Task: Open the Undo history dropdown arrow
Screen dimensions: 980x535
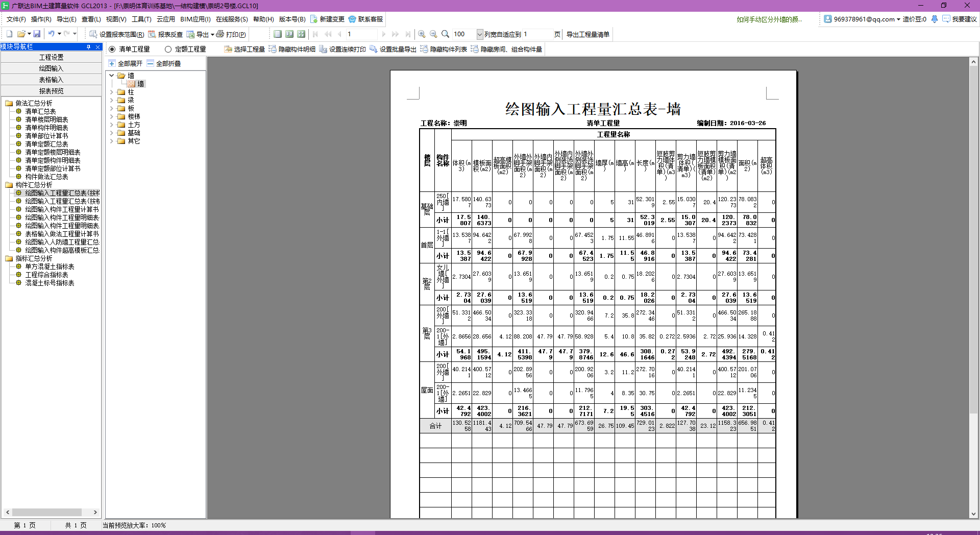Action: [59, 34]
